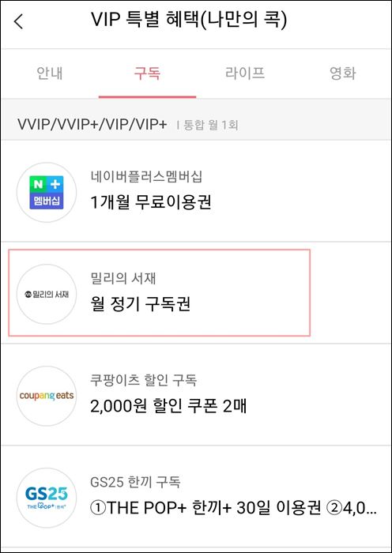Tap the 밀리의 서재 circular logo
Screen dimensions: 392x553
47,294
